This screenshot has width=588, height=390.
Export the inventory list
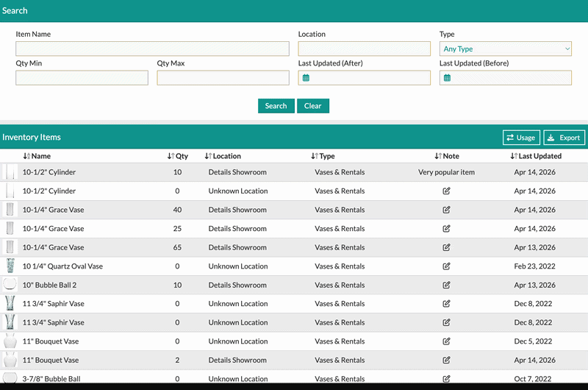[x=564, y=138]
